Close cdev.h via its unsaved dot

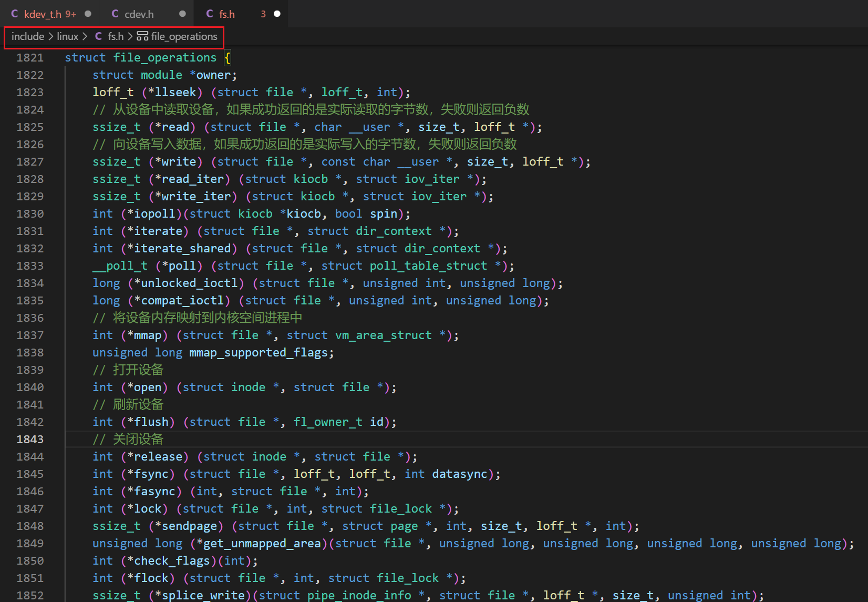(182, 14)
